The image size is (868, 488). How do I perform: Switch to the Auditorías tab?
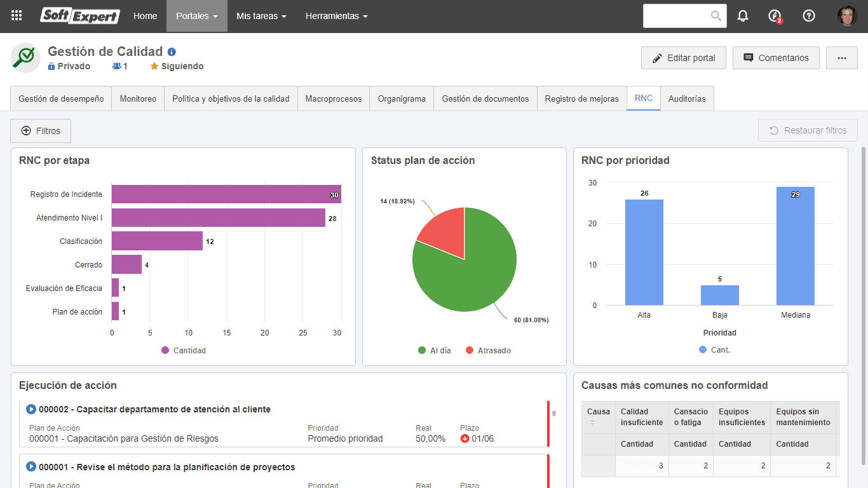click(x=687, y=98)
